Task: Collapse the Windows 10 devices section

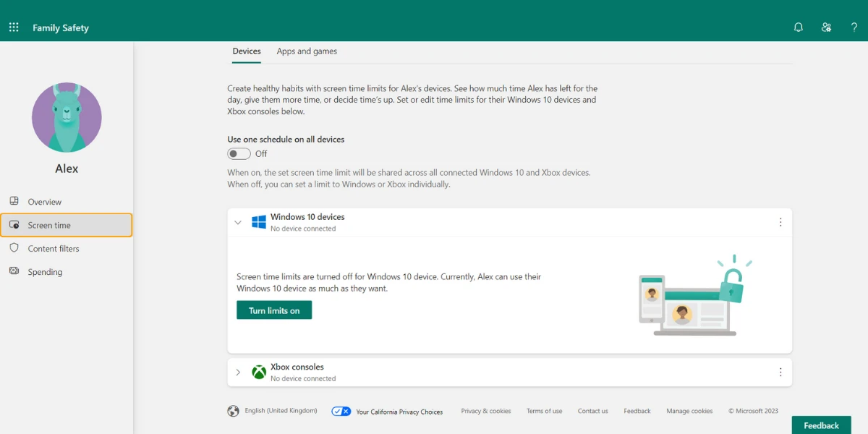Action: (238, 223)
